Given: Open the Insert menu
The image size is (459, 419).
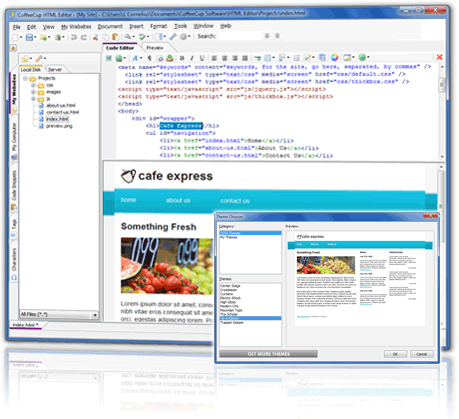Looking at the screenshot, I should 136,26.
